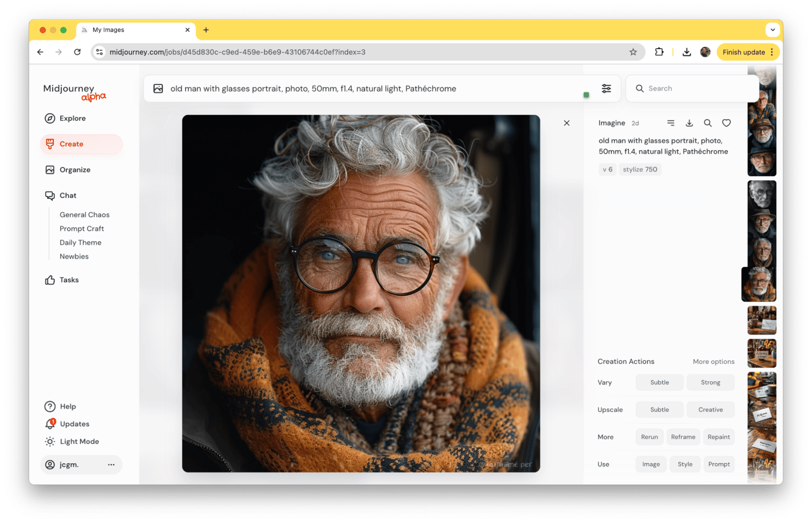Choose Upscale Subtle
Image resolution: width=812 pixels, height=523 pixels.
pyautogui.click(x=659, y=410)
